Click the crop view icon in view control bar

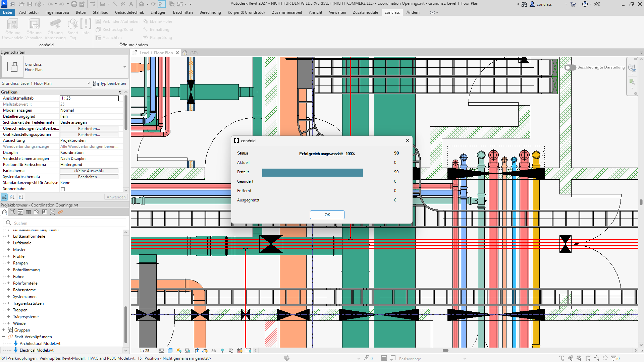(x=196, y=351)
